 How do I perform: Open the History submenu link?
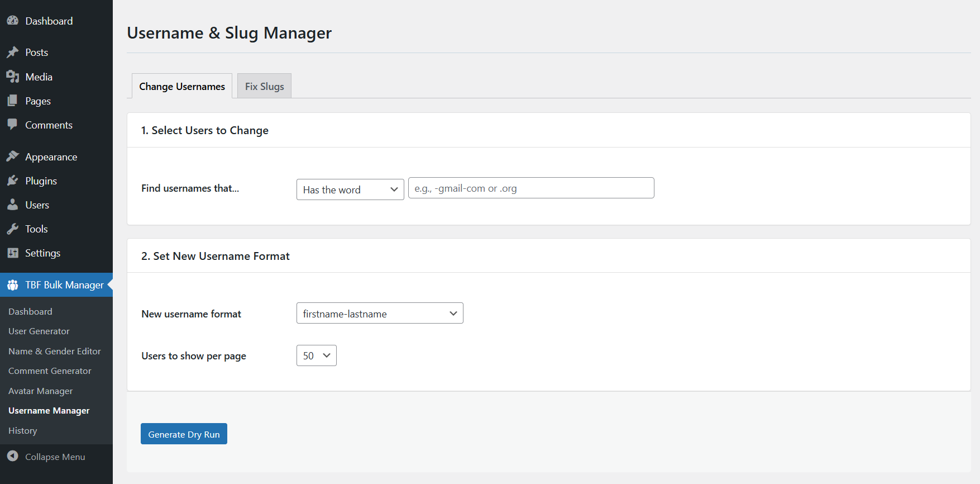click(x=23, y=431)
